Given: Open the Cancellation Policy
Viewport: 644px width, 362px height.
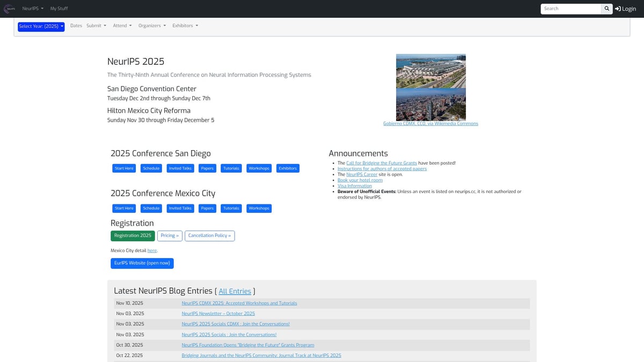Looking at the screenshot, I should click(209, 235).
